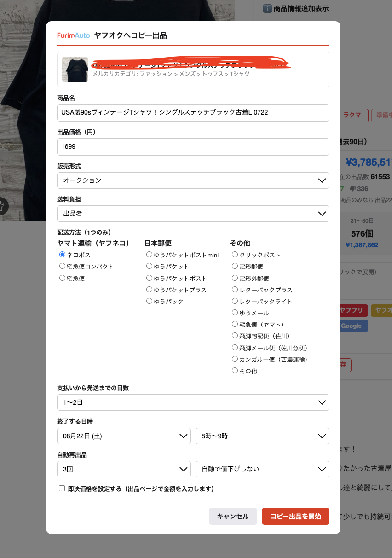
Task: Click the キャンセル button
Action: click(233, 517)
